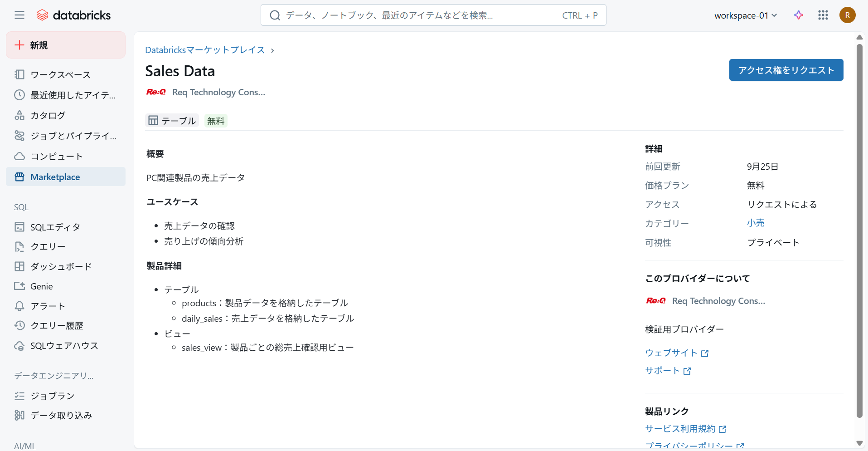Image resolution: width=868 pixels, height=451 pixels.
Task: Click the ワークスペース sidebar icon
Action: coord(19,74)
